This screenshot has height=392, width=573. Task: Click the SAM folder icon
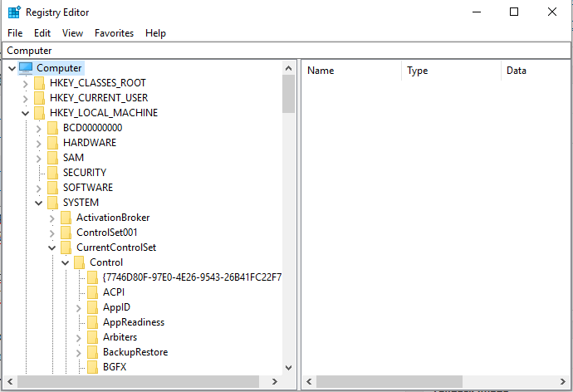click(52, 158)
